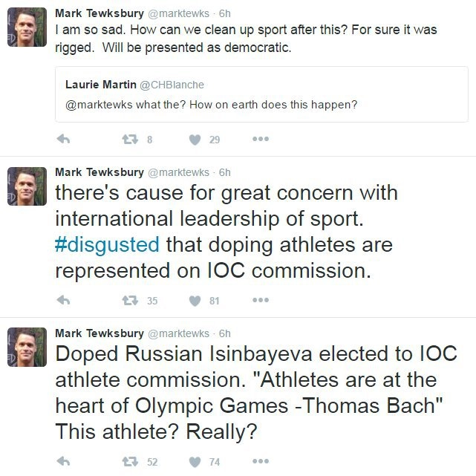Open Mark Tewksbury's name on the first tweet
Image resolution: width=476 pixels, height=476 pixels.
pyautogui.click(x=100, y=14)
